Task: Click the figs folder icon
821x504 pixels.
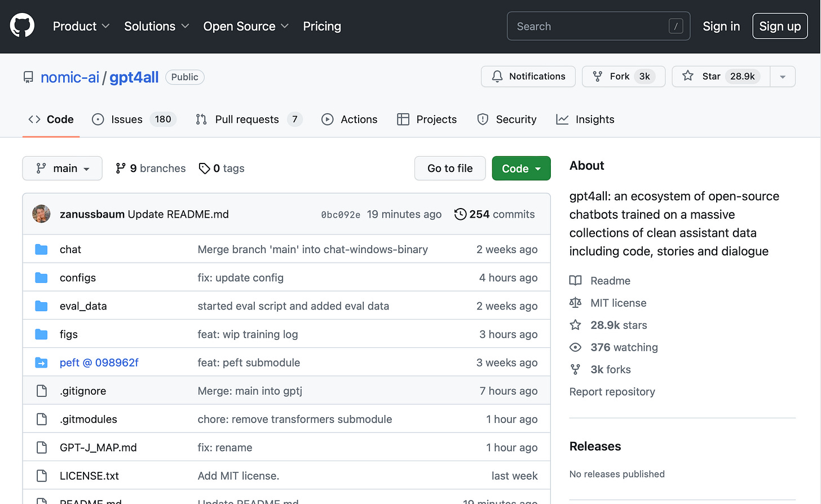Action: tap(41, 334)
